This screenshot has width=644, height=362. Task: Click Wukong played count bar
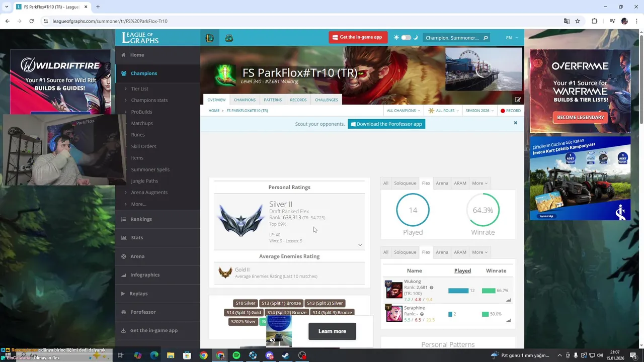(458, 291)
